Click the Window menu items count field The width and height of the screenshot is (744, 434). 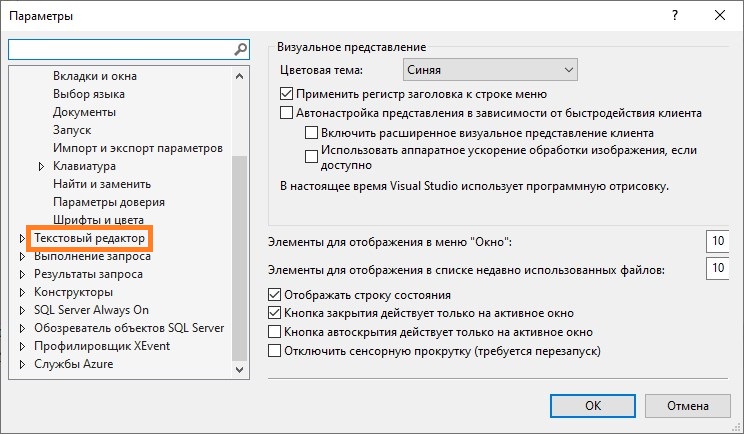pyautogui.click(x=717, y=241)
